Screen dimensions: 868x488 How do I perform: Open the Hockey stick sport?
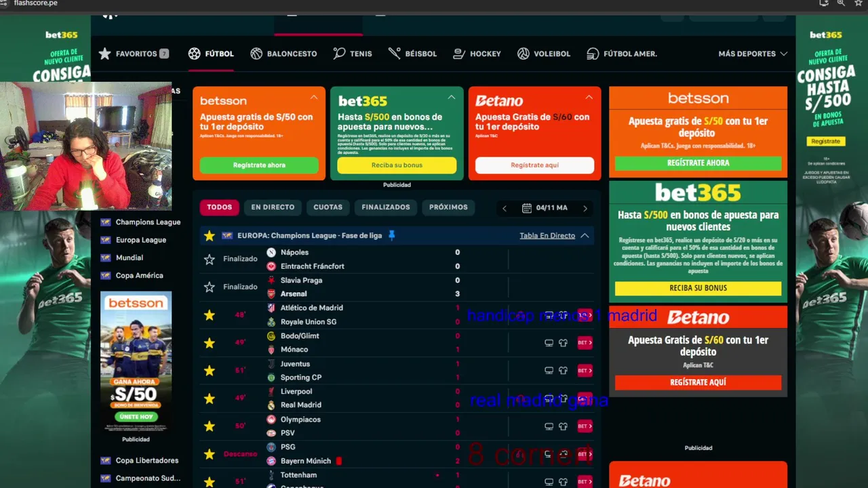[x=477, y=54]
